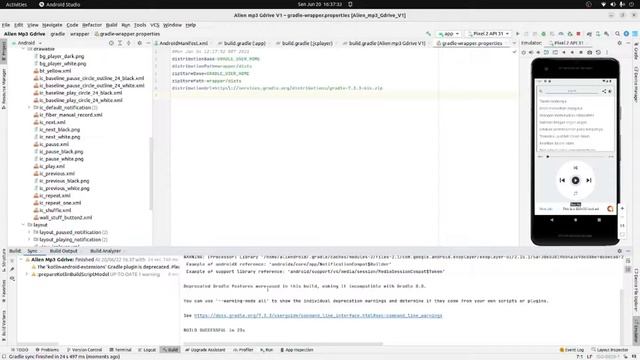
Task: Toggle the Favorites side tab
Action: (4, 291)
